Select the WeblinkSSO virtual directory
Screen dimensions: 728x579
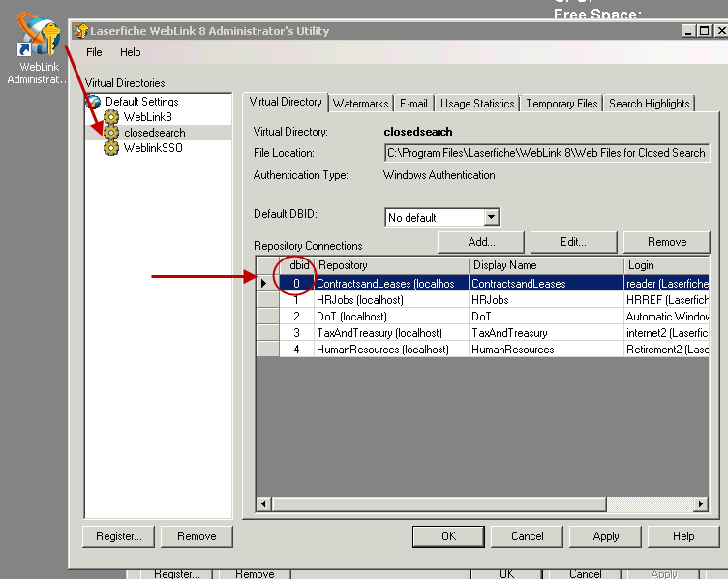153,148
